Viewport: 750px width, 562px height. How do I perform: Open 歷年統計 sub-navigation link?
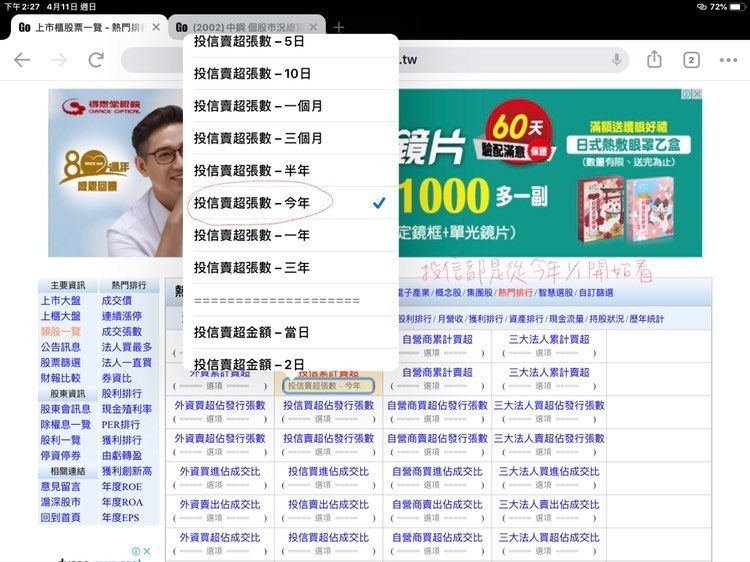click(647, 319)
